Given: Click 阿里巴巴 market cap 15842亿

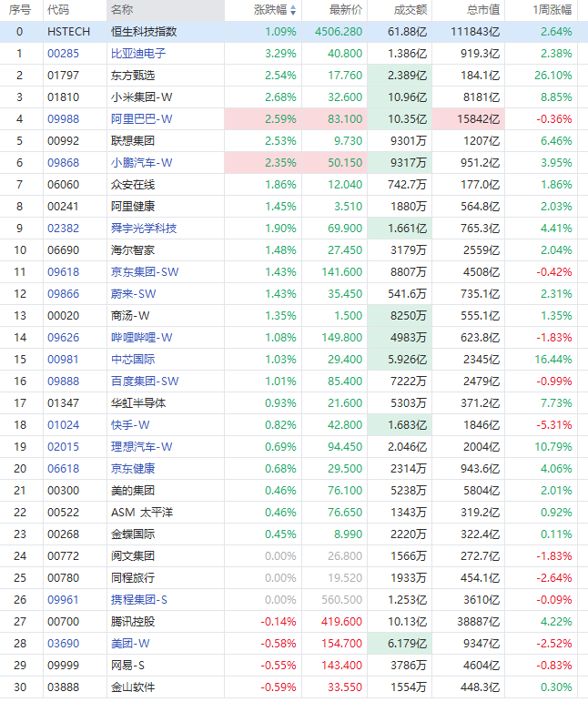Looking at the screenshot, I should click(x=479, y=119).
